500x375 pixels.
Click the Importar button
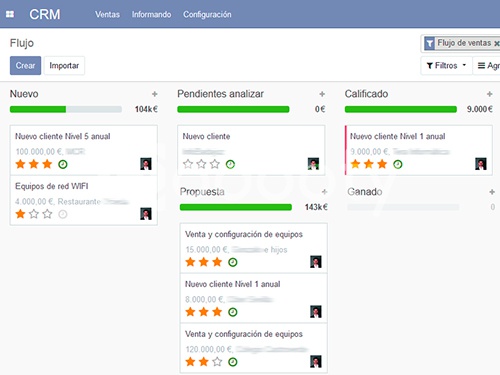pyautogui.click(x=64, y=65)
